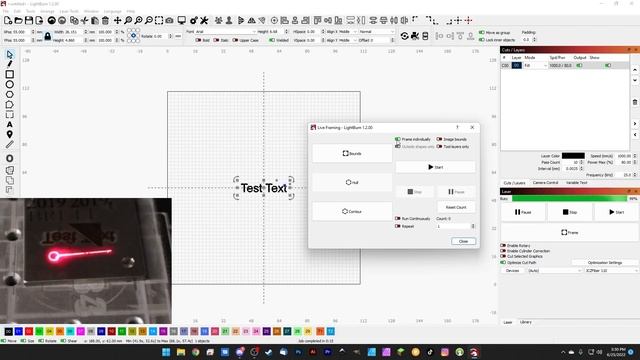Click the Frame Selection dashed-box icon
Image resolution: width=640 pixels, height=360 pixels.
(x=159, y=20)
